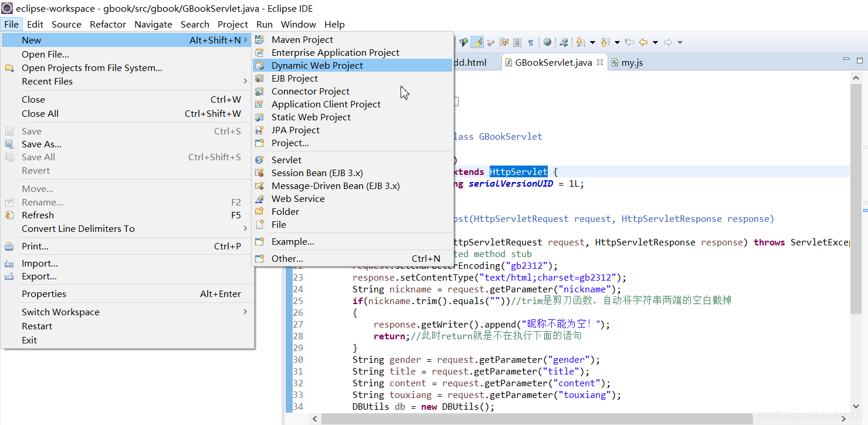The width and height of the screenshot is (868, 425).
Task: Click the Export... icon
Action: point(9,276)
